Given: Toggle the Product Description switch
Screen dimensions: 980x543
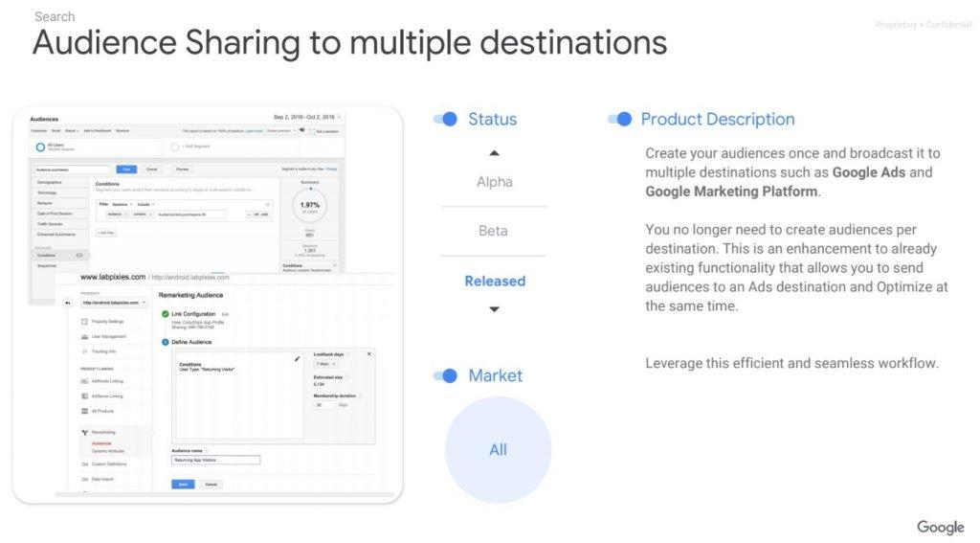Looking at the screenshot, I should 620,119.
